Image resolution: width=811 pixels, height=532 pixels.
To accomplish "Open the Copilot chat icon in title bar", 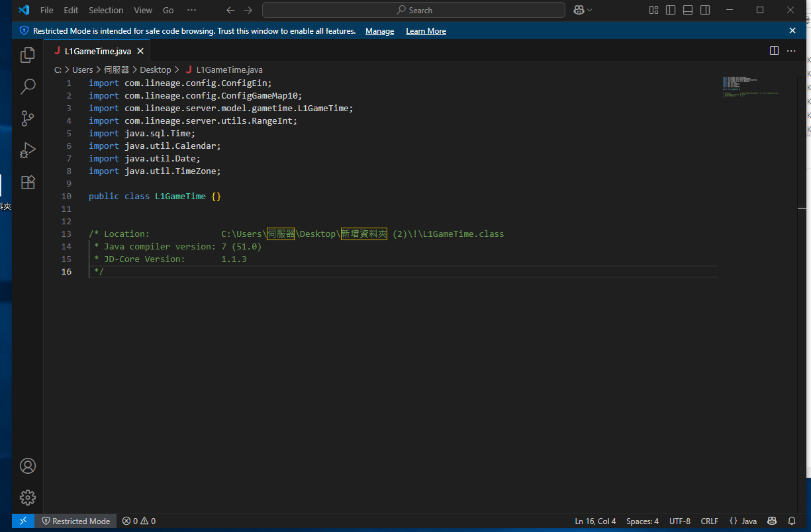I will click(579, 10).
